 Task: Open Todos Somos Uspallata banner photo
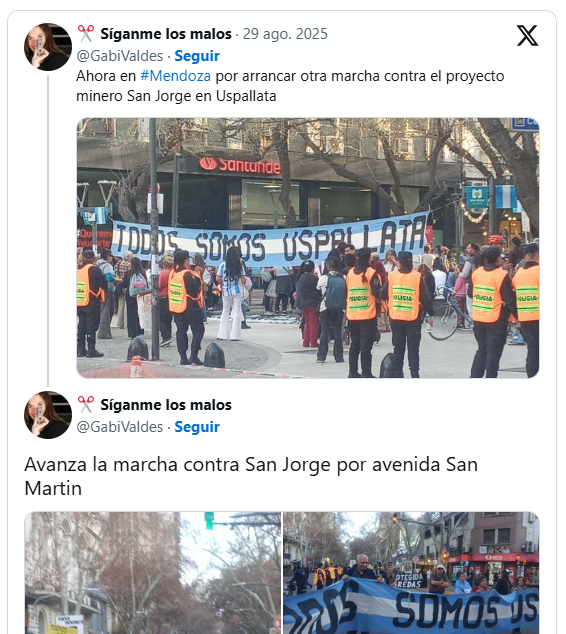point(308,248)
